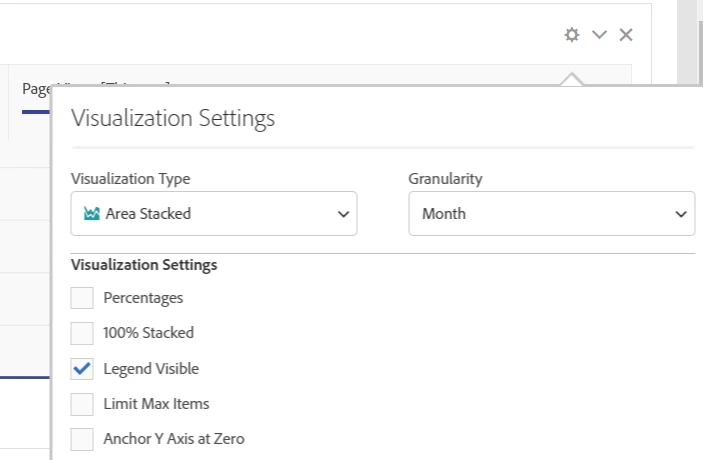Click the Legend Visible label text
The image size is (703, 460).
151,369
